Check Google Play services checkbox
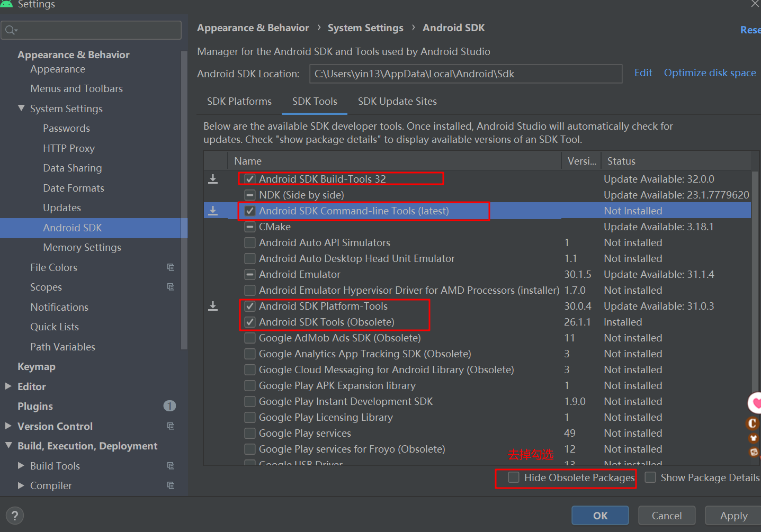 [x=250, y=433]
